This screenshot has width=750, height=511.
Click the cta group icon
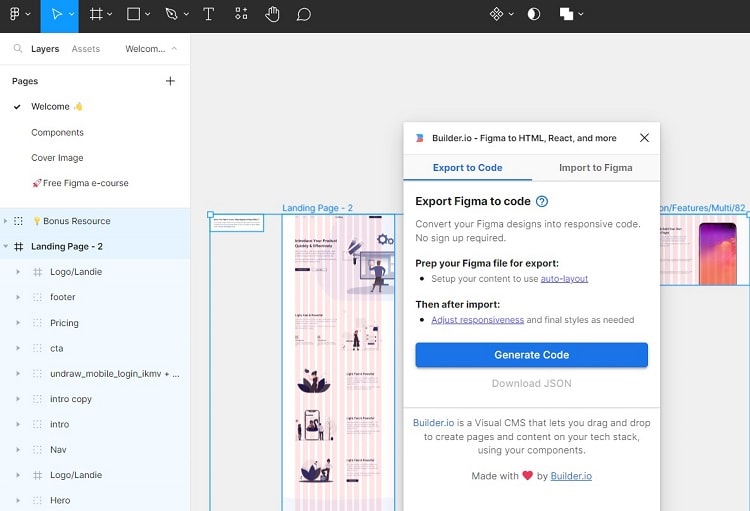[37, 348]
